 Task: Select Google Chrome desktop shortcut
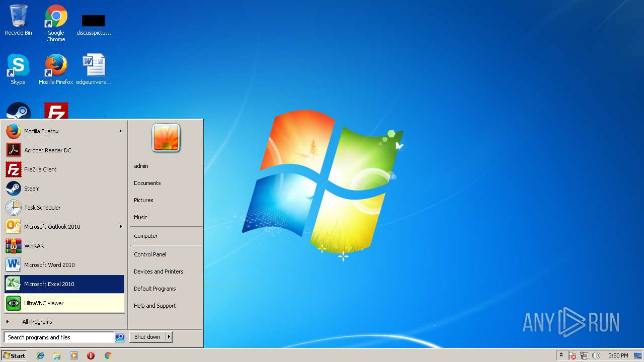56,23
